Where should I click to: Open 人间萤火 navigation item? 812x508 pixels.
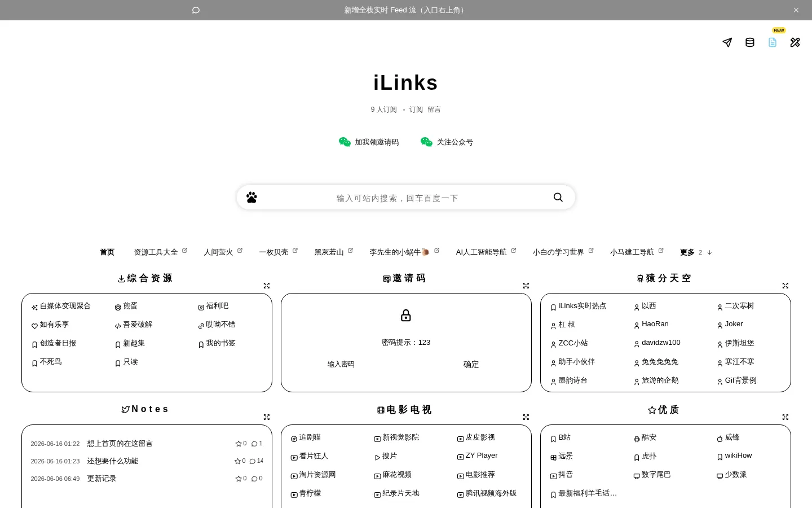(x=223, y=252)
